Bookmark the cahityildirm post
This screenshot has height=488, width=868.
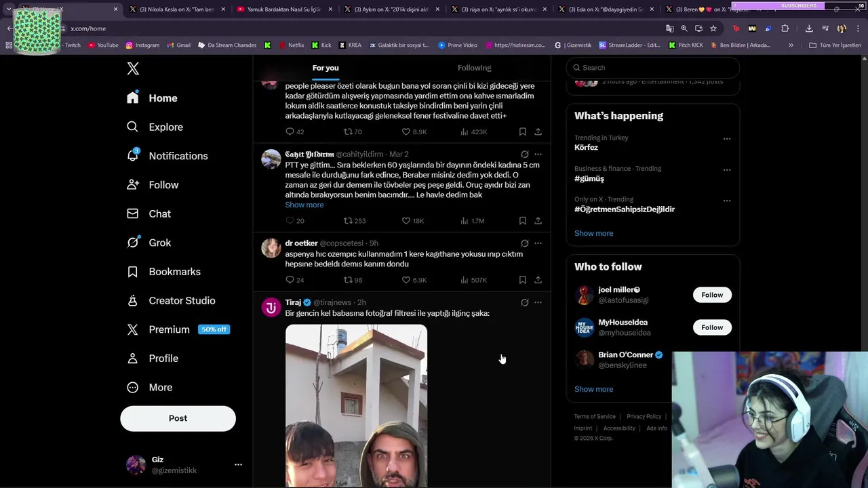[x=522, y=221]
